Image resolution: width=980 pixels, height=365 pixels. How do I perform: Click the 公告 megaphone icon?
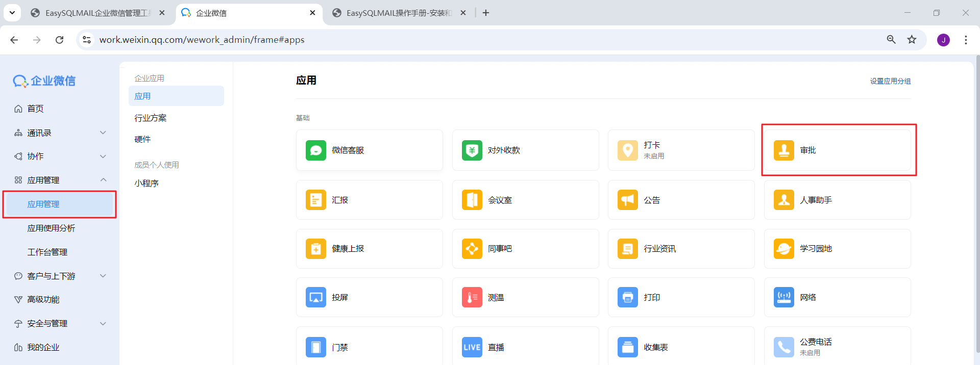point(627,200)
